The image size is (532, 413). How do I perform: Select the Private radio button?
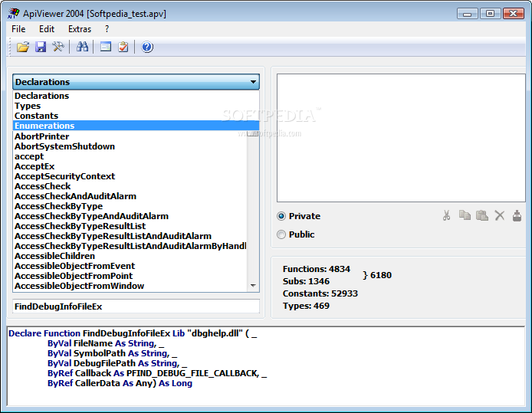[281, 216]
